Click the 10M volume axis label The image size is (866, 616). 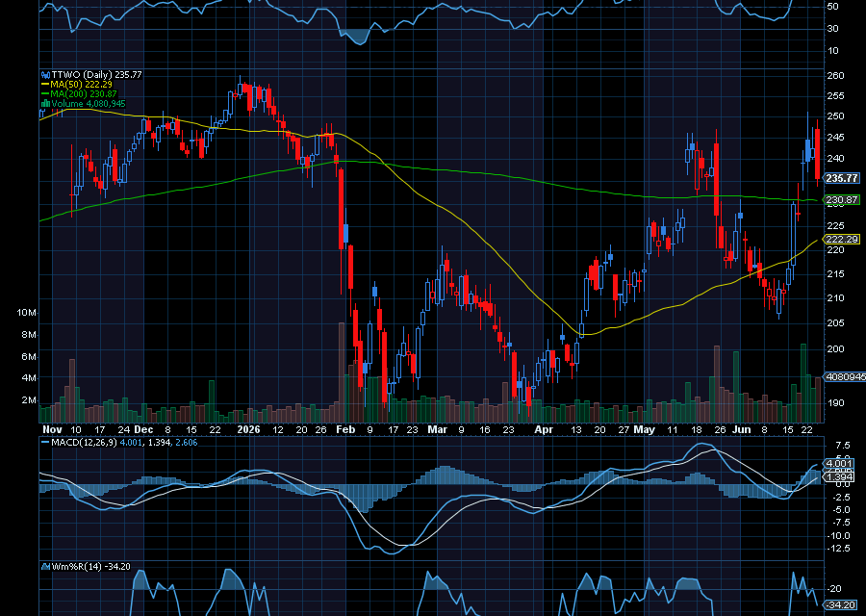(x=26, y=313)
